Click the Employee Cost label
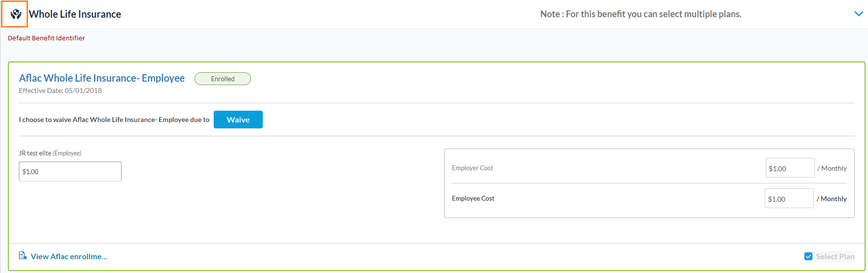 point(473,199)
